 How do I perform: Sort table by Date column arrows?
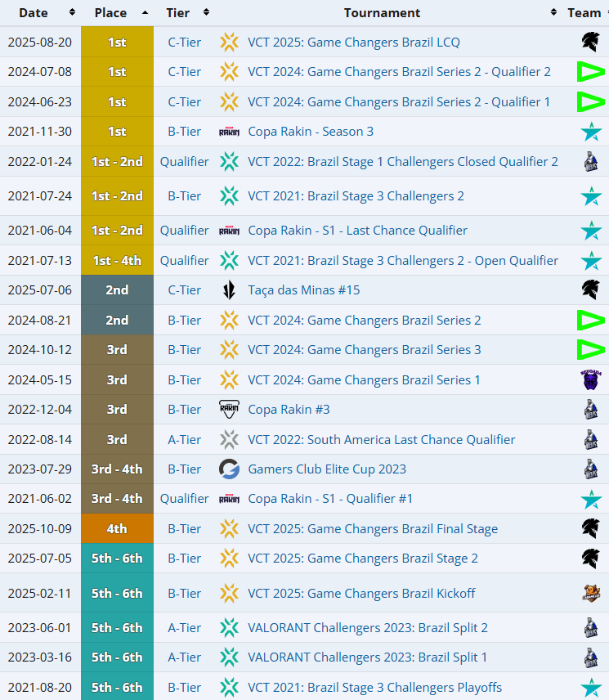tap(72, 12)
